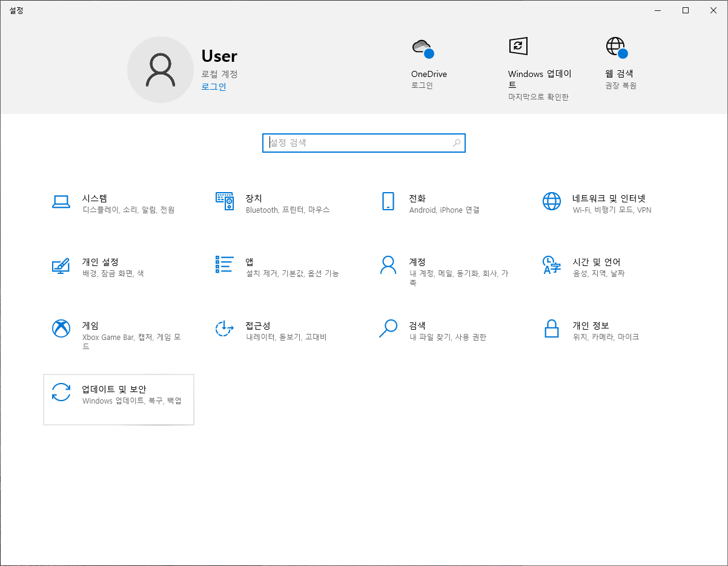Open the 업데이트 및 보안 sync icon
Viewport: 728px width, 566px height.
click(61, 392)
